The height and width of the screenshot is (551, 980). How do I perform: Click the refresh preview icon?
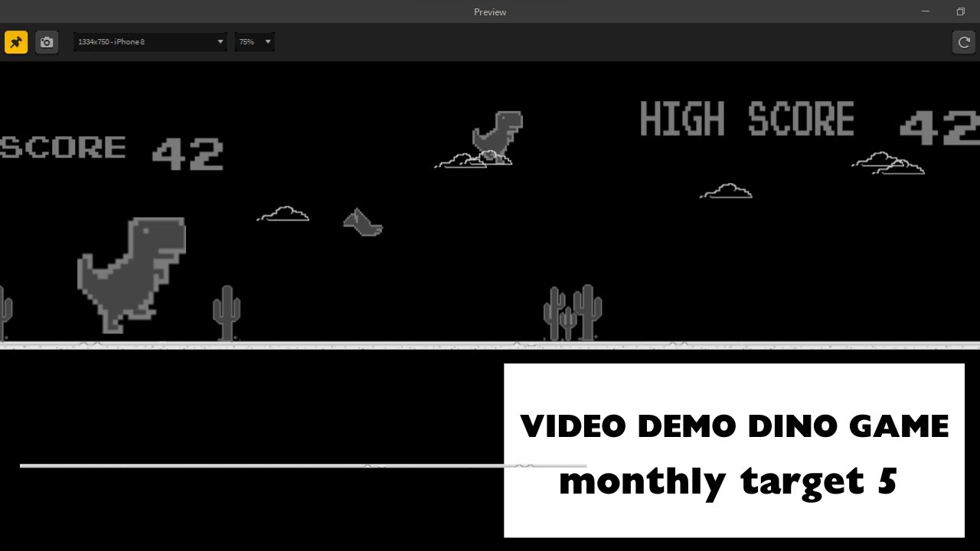point(964,42)
